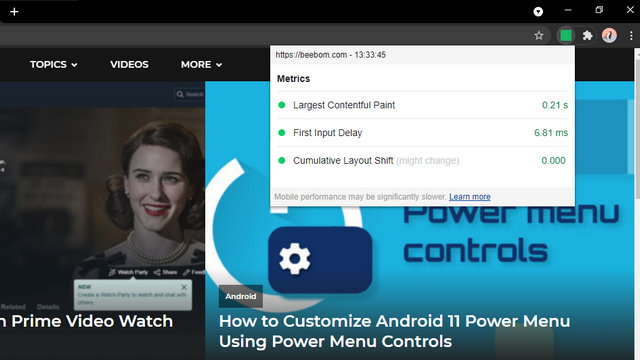Click the beebom.com URL timestamp header
640x360 pixels.
pyautogui.click(x=330, y=55)
